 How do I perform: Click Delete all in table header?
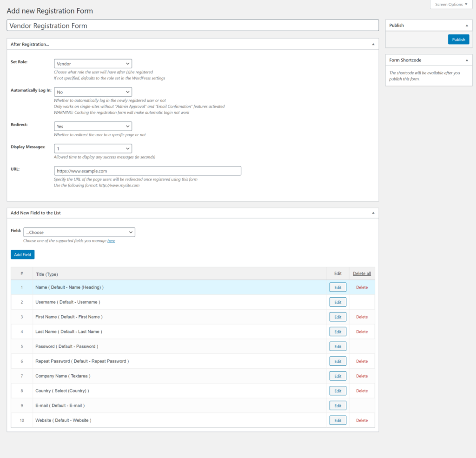click(x=362, y=273)
